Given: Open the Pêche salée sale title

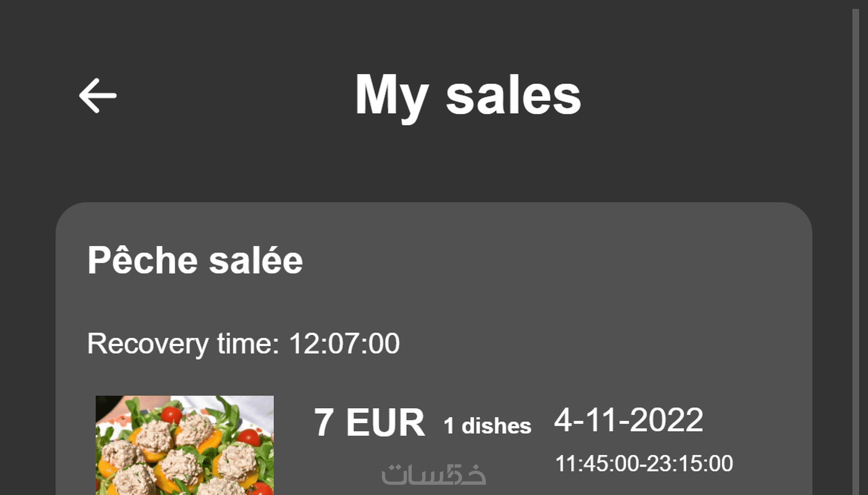Looking at the screenshot, I should tap(195, 260).
